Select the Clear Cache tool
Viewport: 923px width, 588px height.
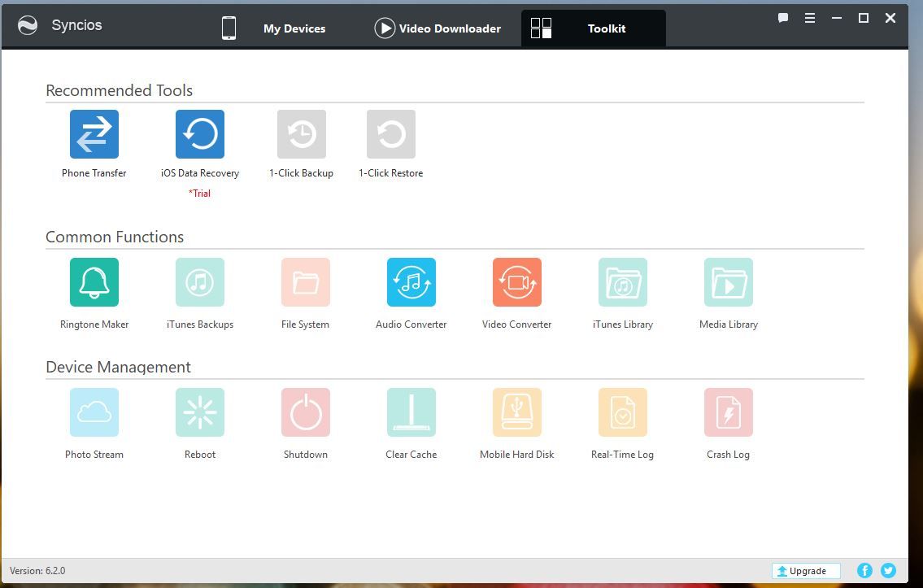click(x=411, y=412)
